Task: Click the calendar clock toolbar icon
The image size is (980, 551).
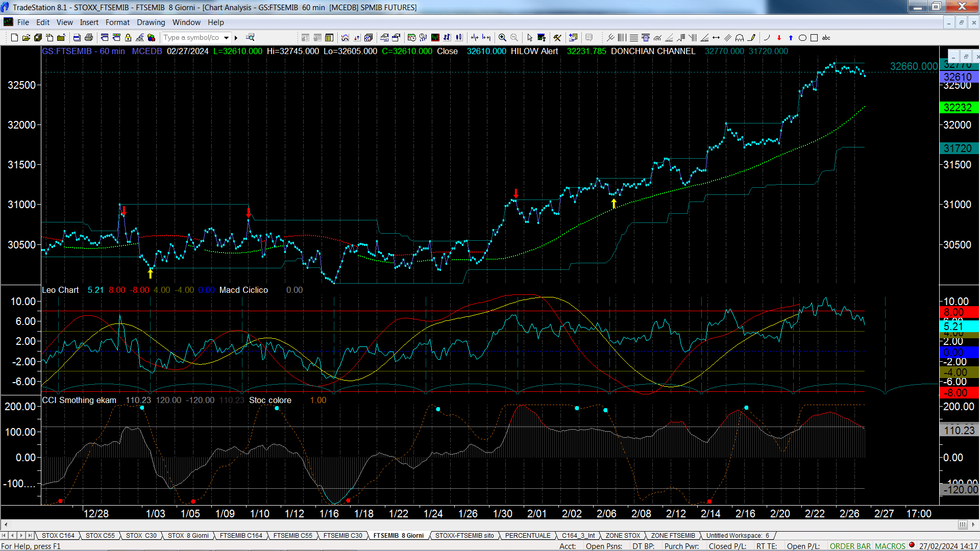Action: [411, 38]
